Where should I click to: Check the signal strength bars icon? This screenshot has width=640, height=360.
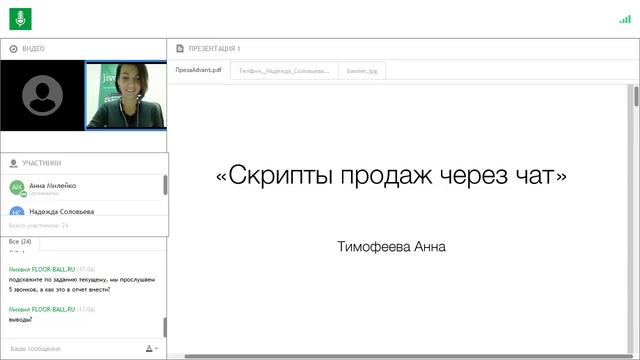625,19
